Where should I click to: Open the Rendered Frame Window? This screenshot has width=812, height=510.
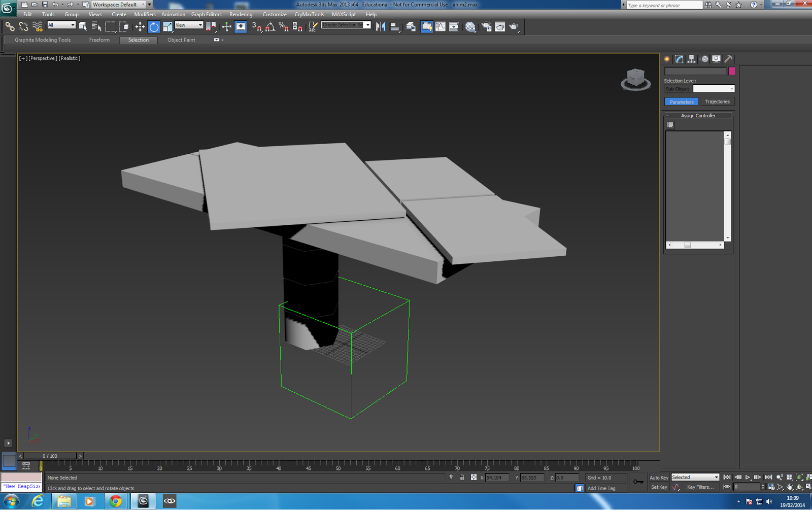(x=500, y=26)
